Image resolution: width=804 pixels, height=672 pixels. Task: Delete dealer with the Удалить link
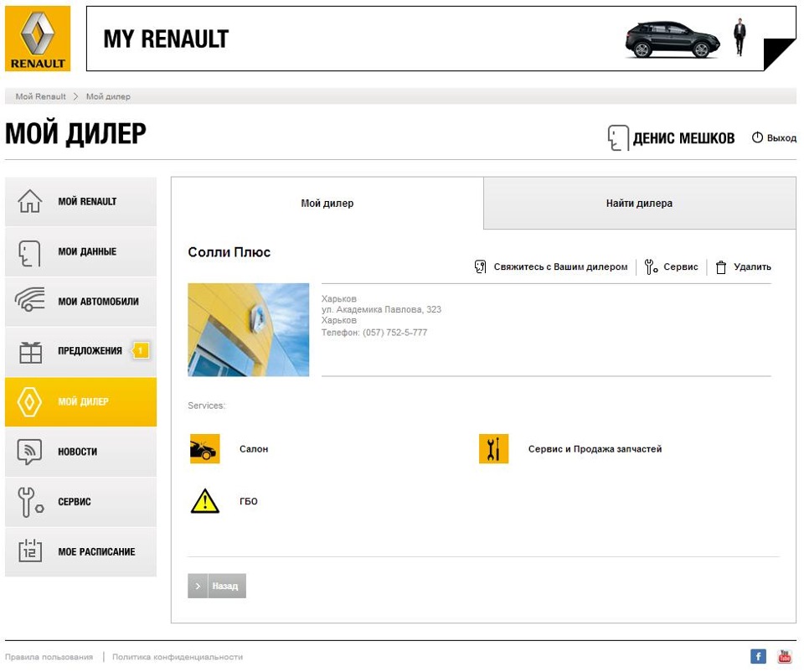point(752,266)
